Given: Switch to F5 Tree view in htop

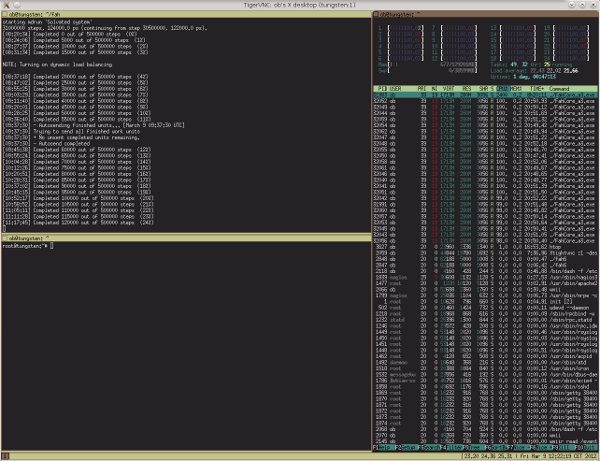Looking at the screenshot, I should pyautogui.click(x=473, y=448).
